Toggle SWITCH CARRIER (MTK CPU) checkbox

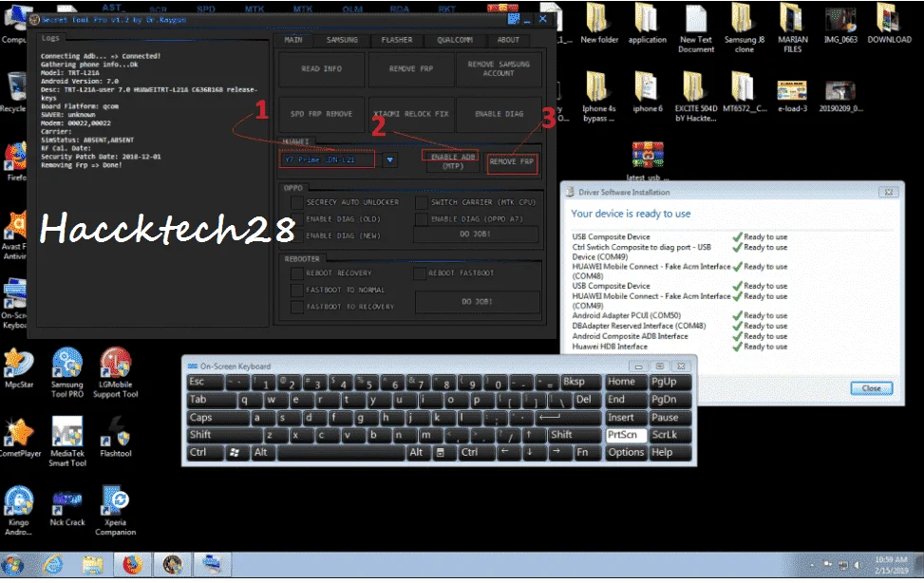click(x=422, y=202)
